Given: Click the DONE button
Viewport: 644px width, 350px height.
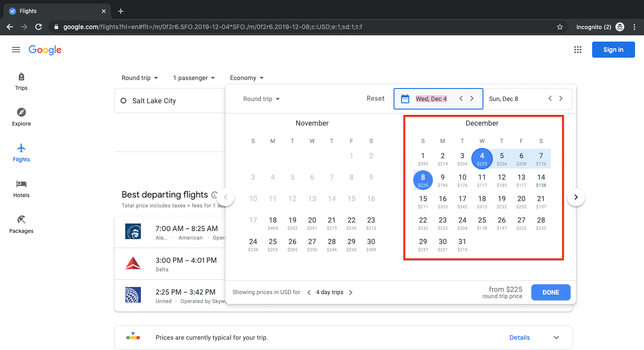Looking at the screenshot, I should [551, 292].
